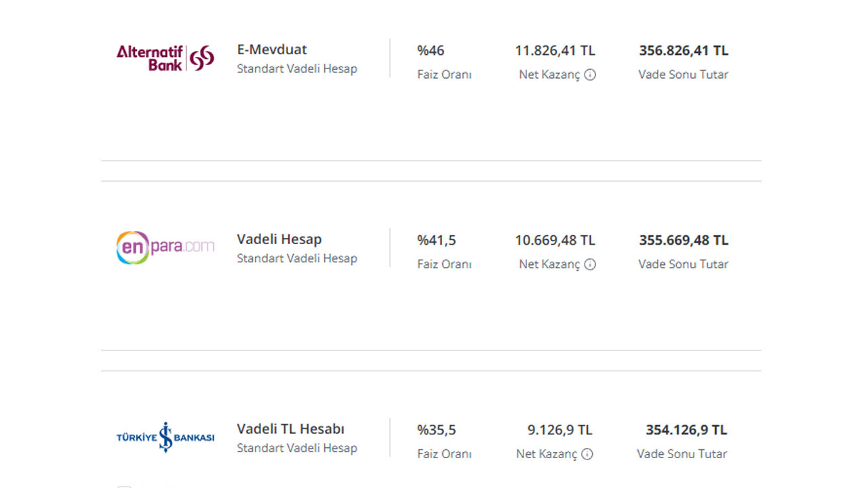
Task: Select the %41,5 interest rate value
Action: (x=437, y=240)
